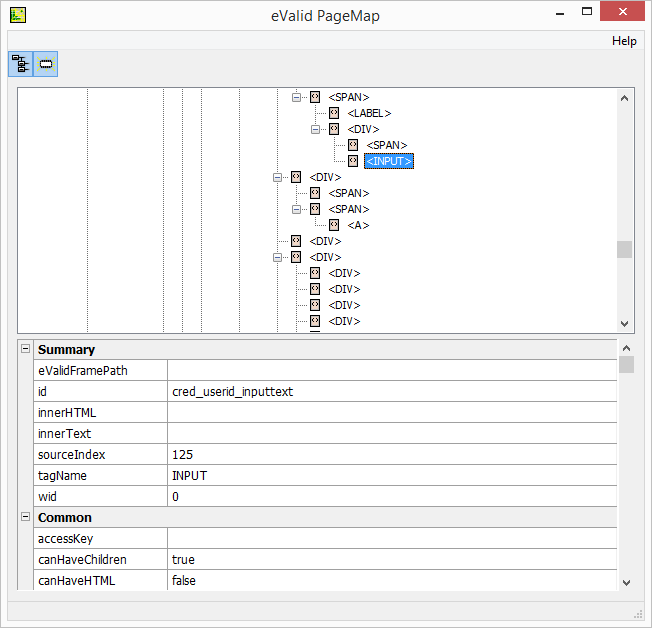Viewport: 652px width, 628px height.
Task: Collapse the Common property section
Action: click(x=25, y=517)
